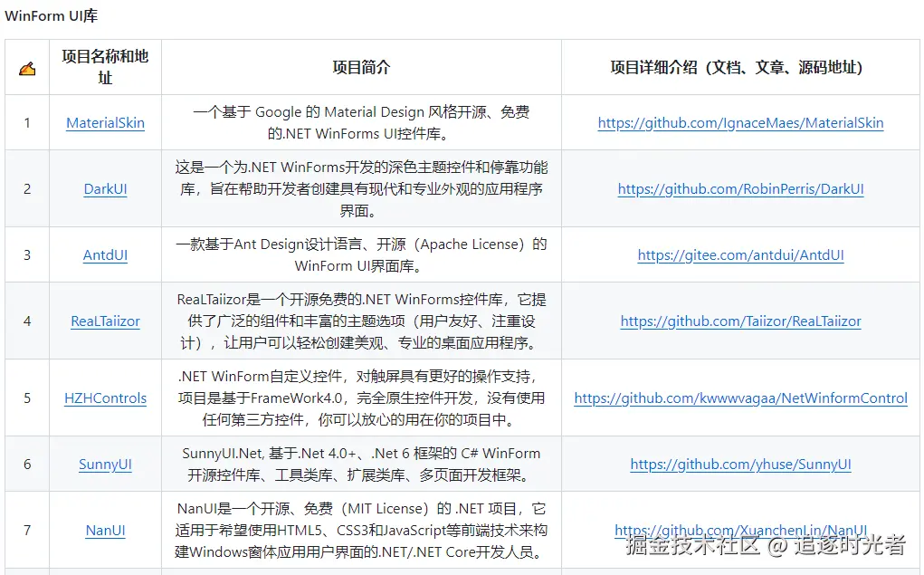924x575 pixels.
Task: Click row number 5 cell
Action: pyautogui.click(x=27, y=398)
